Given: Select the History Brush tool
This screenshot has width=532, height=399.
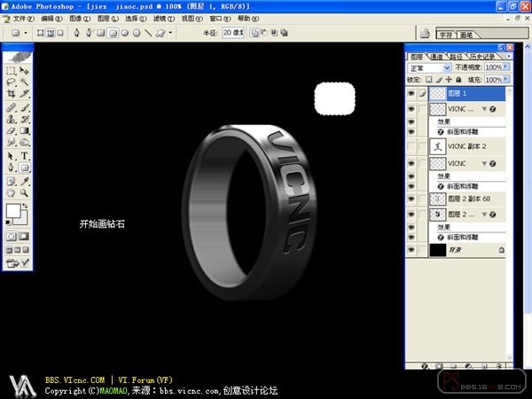Looking at the screenshot, I should pos(24,119).
